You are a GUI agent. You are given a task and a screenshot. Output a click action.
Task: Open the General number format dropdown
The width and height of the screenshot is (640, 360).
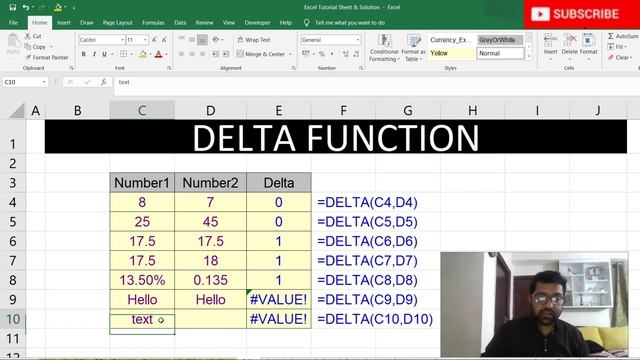(358, 40)
